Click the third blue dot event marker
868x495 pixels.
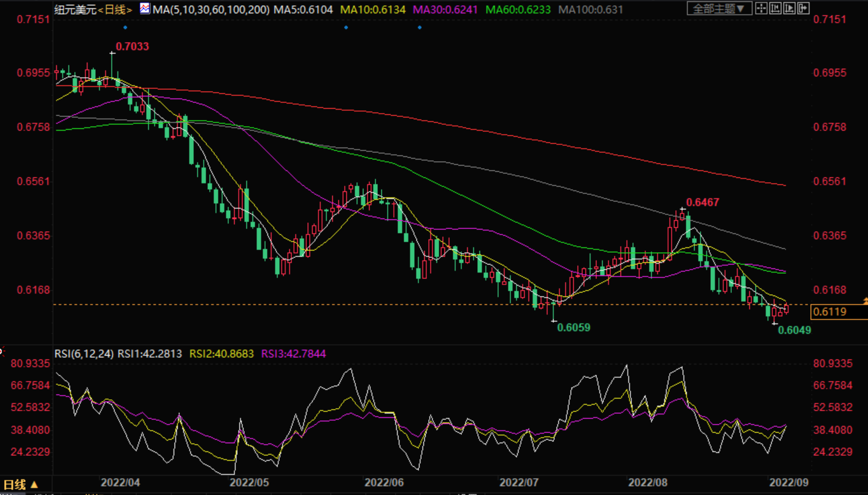point(419,27)
